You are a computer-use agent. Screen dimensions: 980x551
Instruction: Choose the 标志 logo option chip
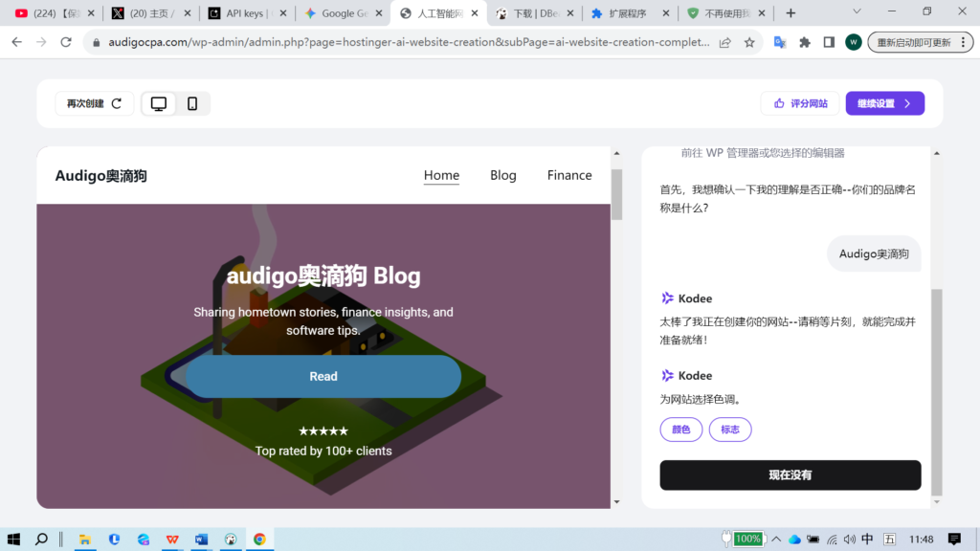coord(730,430)
